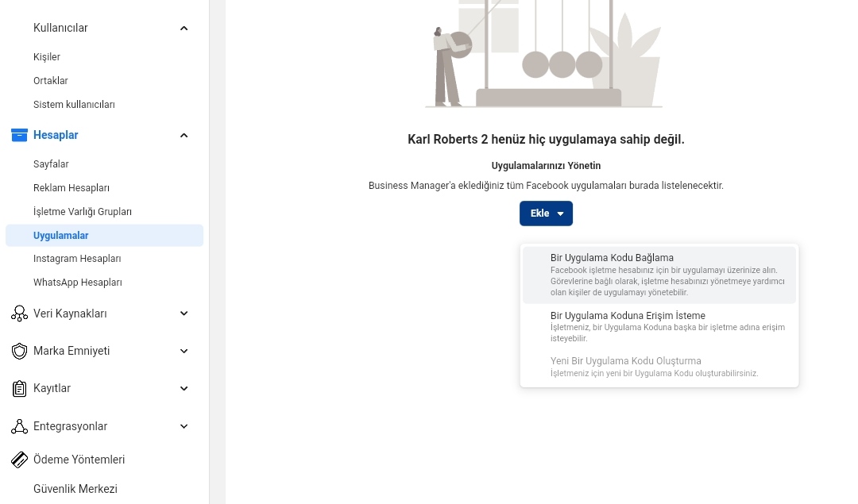The width and height of the screenshot is (858, 504).
Task: Go to Instagram Hesapları page
Action: pos(77,259)
